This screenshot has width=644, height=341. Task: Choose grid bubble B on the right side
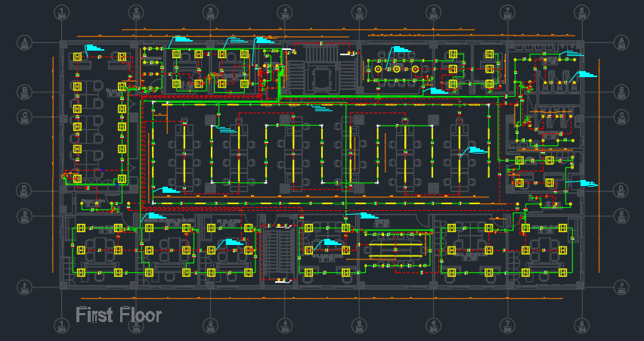tap(621, 92)
